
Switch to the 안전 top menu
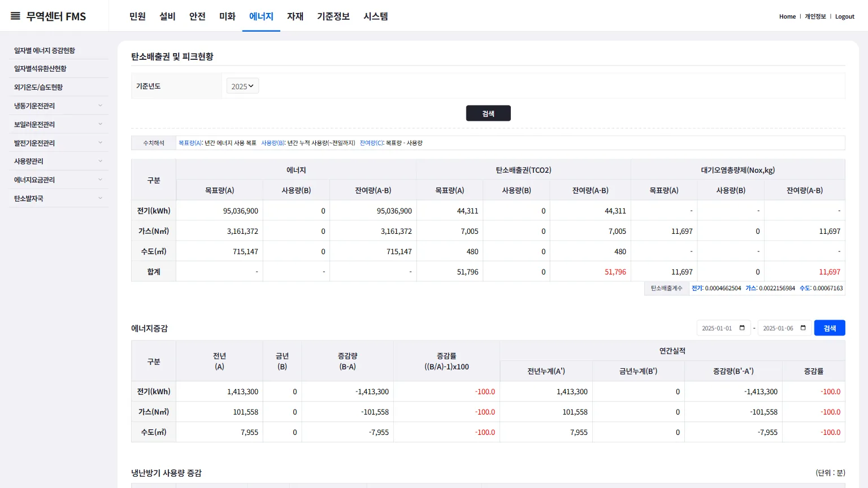[197, 16]
